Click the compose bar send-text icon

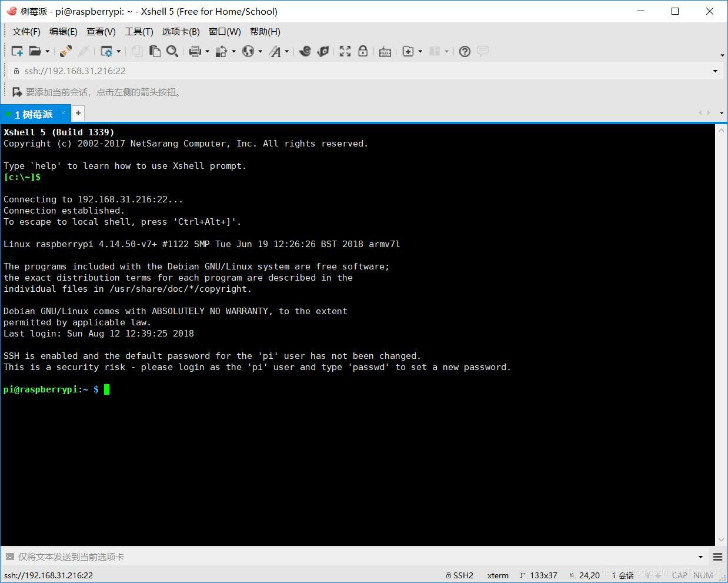pos(9,557)
